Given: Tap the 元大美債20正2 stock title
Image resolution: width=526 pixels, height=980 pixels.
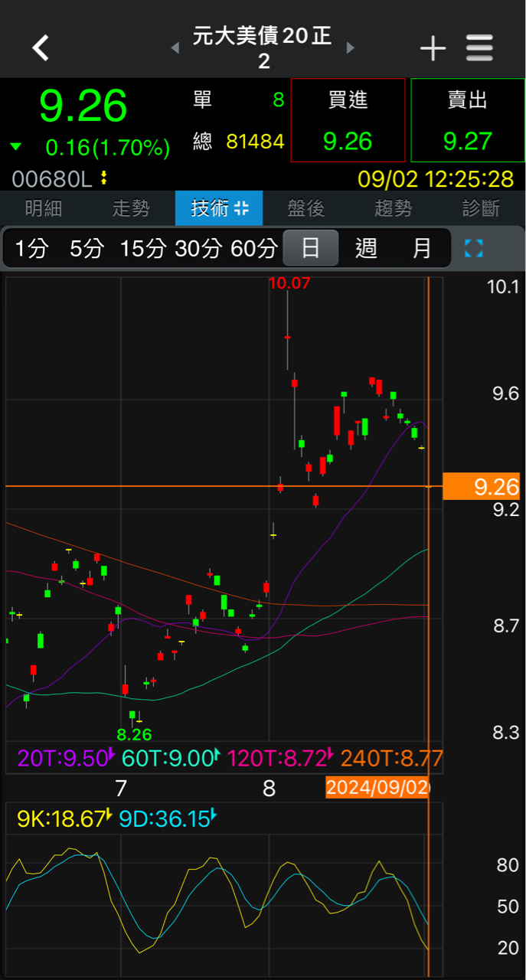Looking at the screenshot, I should coord(263,47).
